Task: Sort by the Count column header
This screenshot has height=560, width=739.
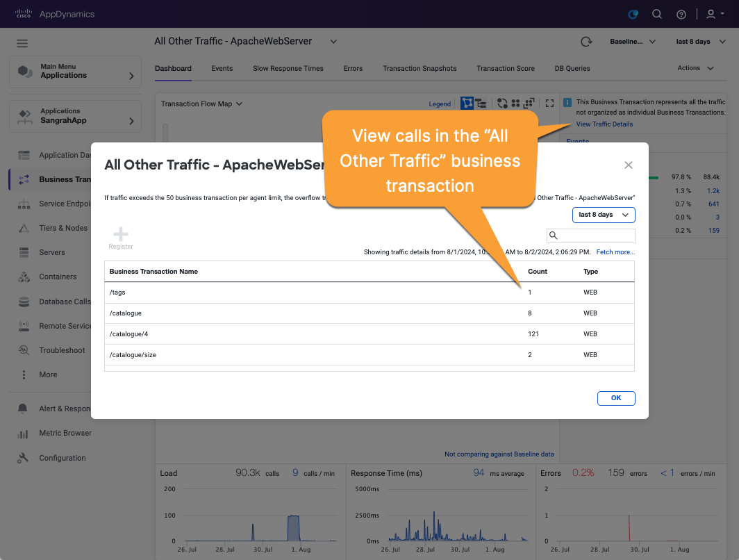Action: (538, 272)
